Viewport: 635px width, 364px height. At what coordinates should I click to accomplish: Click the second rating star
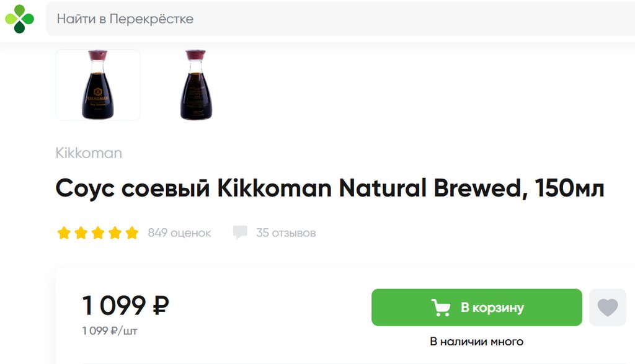pyautogui.click(x=81, y=233)
